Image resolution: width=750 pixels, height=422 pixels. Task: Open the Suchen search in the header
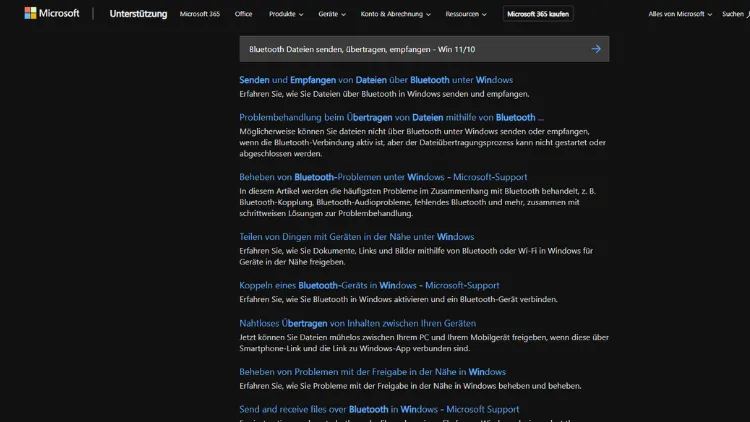pos(736,14)
